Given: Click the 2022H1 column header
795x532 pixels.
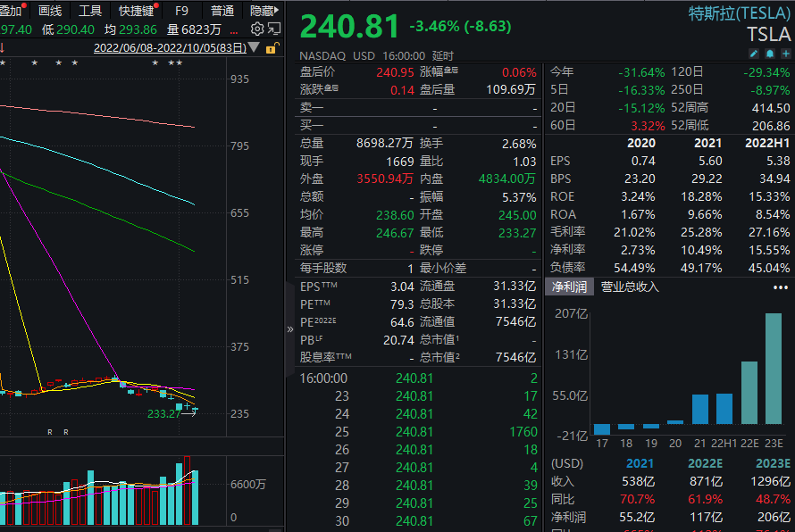Looking at the screenshot, I should coord(767,144).
